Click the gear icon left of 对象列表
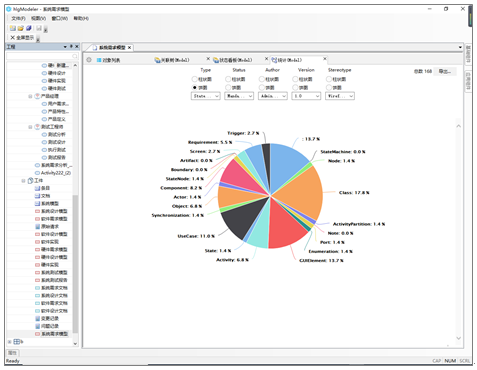 (89, 60)
